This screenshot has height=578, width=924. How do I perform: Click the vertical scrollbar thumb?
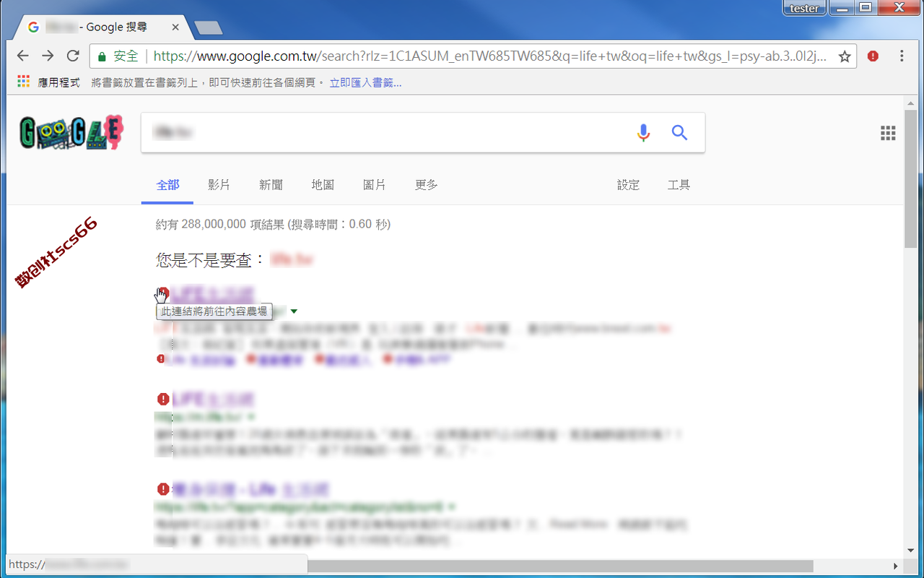pyautogui.click(x=910, y=178)
